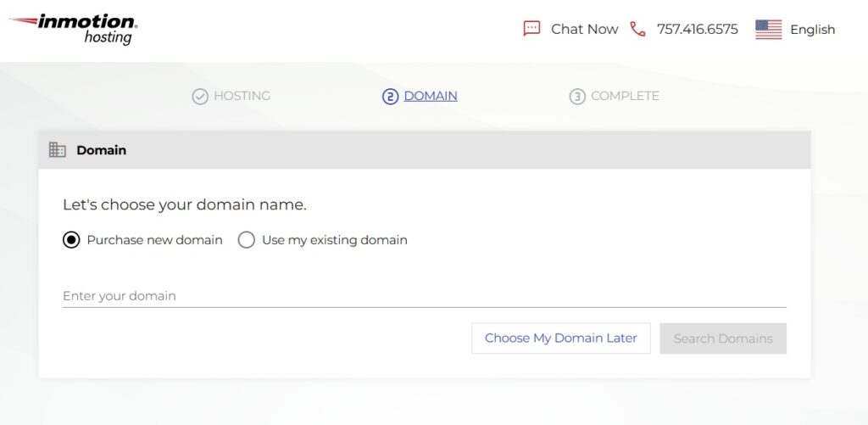Viewport: 868px width, 425px height.
Task: Click the red phone handset icon
Action: 637,29
